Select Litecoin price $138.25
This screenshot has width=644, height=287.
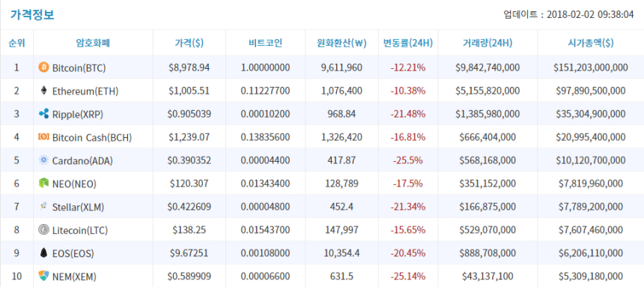[x=189, y=229]
